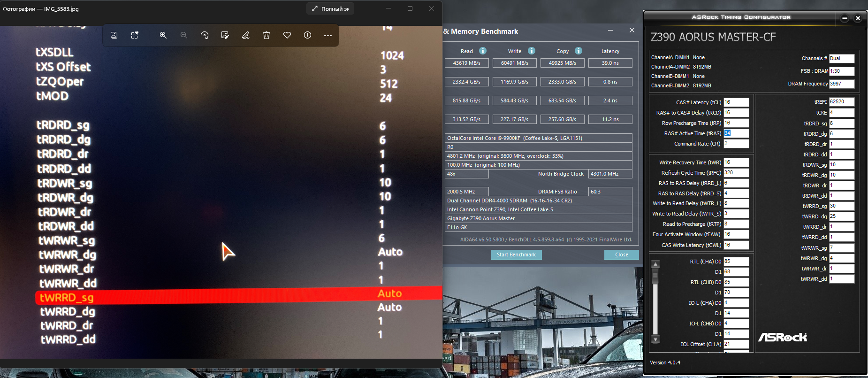Select the CAS Write Latency (tCWL) field
The image size is (868, 378).
pyautogui.click(x=736, y=245)
